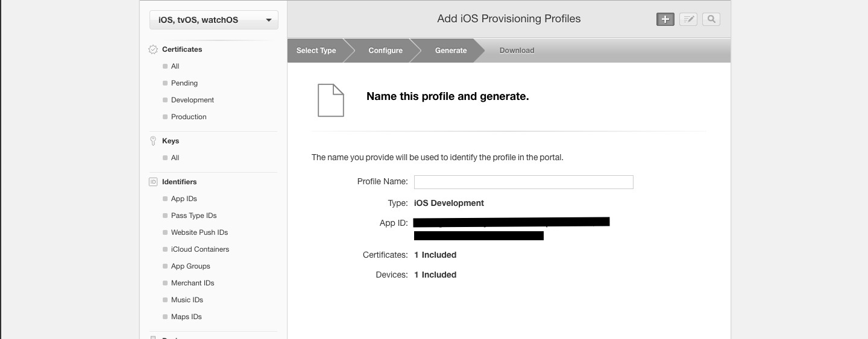Focus the Profile Name text field
The image size is (868, 339).
[x=523, y=182]
